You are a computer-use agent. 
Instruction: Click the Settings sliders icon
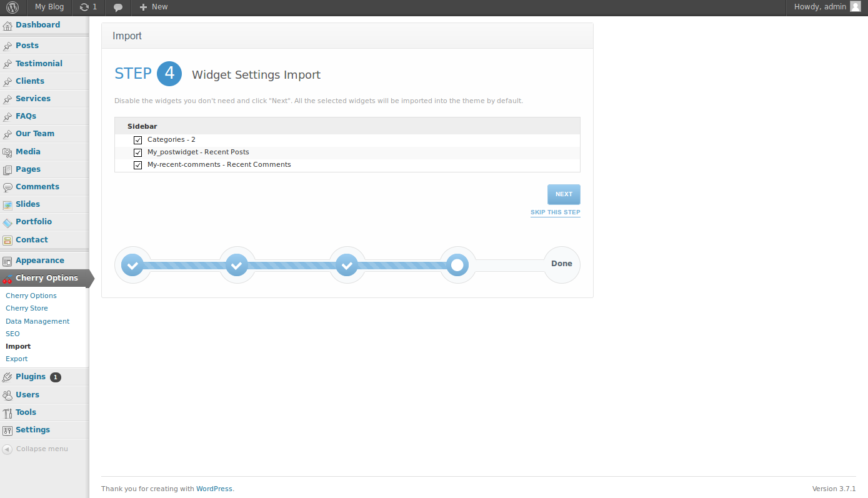click(x=7, y=430)
